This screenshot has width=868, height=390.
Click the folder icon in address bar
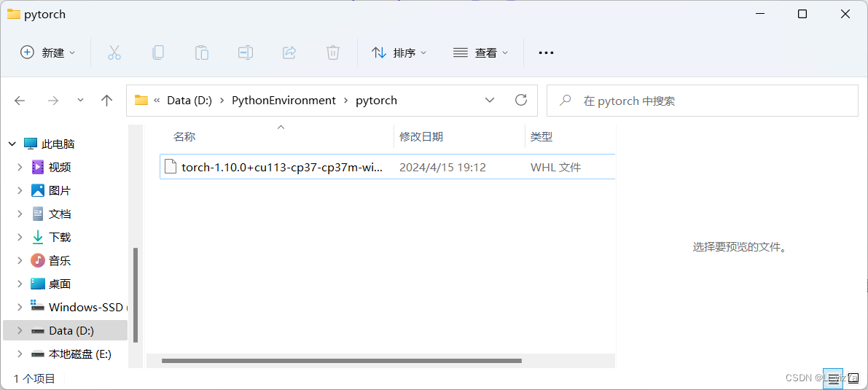(x=141, y=101)
